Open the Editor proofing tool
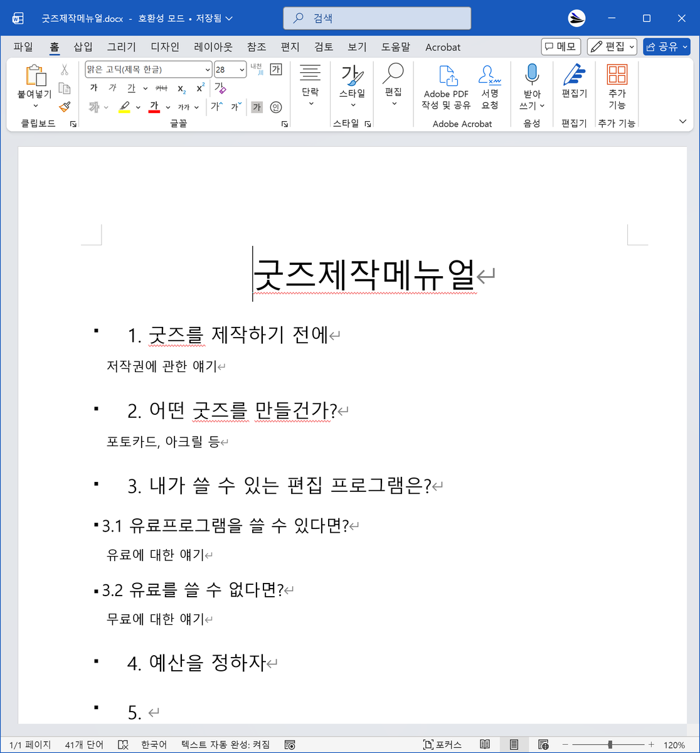 click(x=574, y=82)
